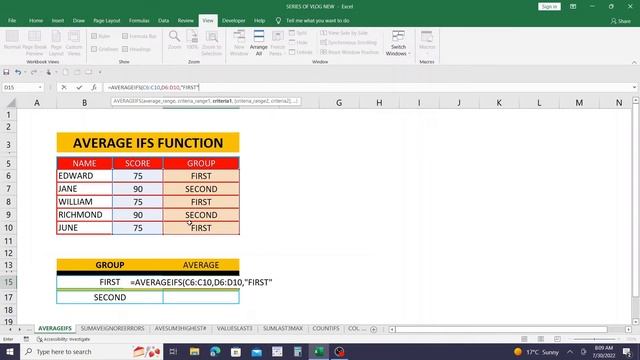Click Split window option
The height and width of the screenshot is (360, 640).
(298, 33)
